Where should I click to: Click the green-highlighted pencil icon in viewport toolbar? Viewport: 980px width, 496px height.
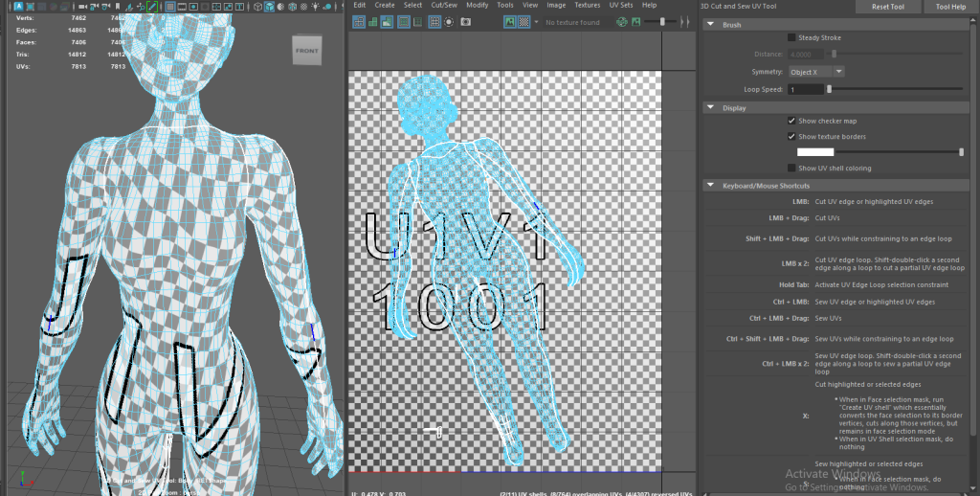click(x=152, y=7)
